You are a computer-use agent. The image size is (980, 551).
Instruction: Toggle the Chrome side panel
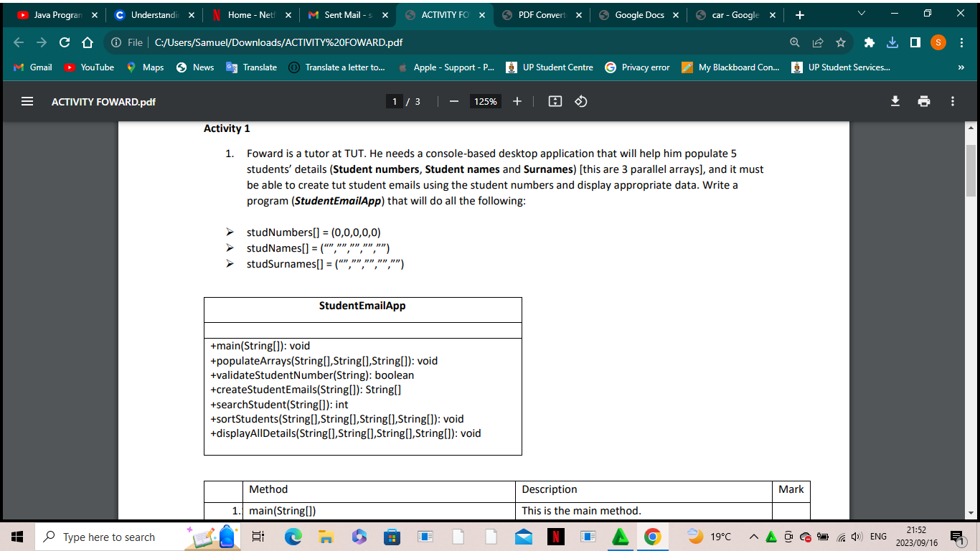coord(915,42)
